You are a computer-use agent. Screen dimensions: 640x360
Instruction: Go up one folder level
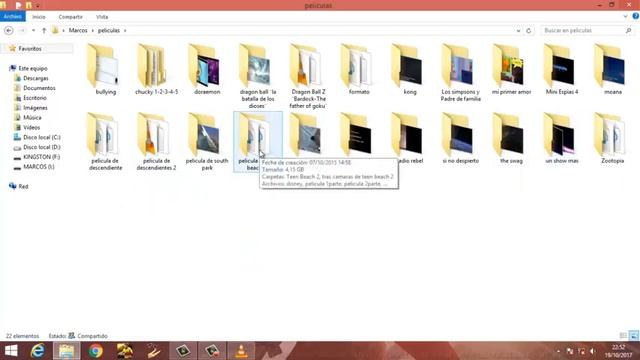point(44,31)
